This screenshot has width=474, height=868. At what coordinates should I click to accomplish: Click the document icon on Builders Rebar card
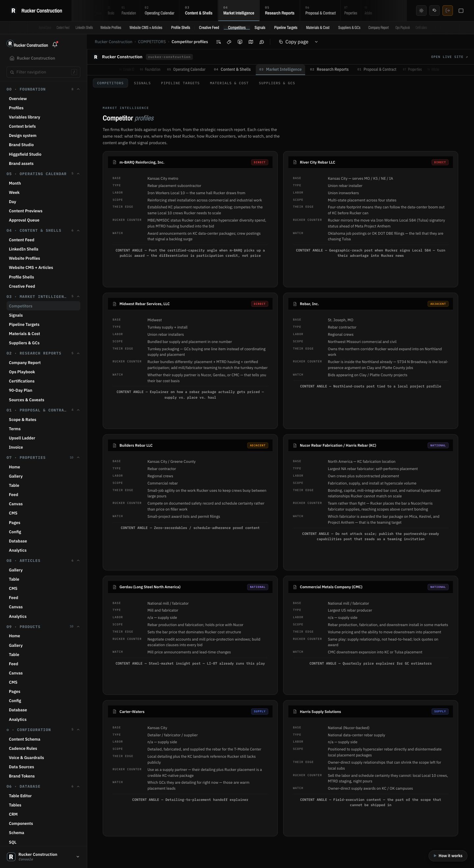(x=115, y=445)
